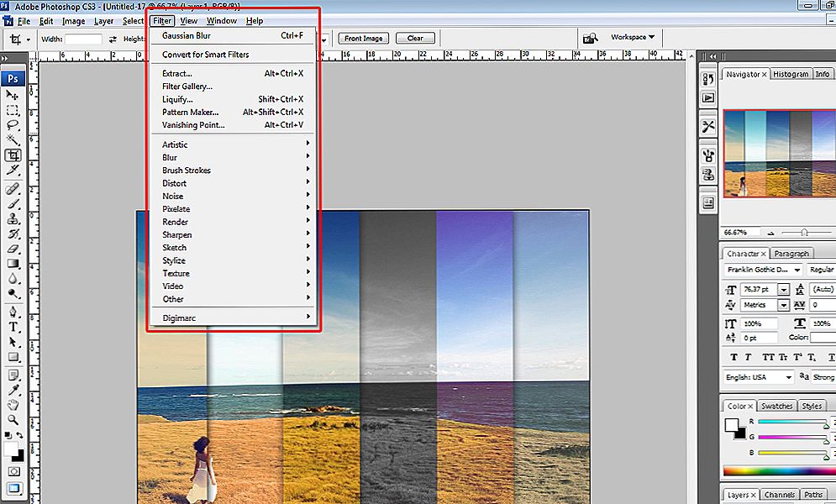Select the Pen tool
Screen dimensions: 836x504
pyautogui.click(x=13, y=312)
